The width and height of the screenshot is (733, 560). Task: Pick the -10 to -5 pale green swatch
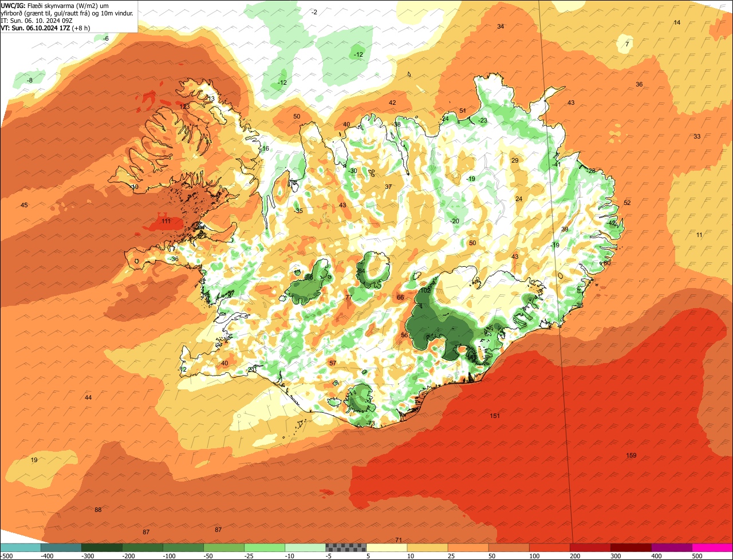305,547
